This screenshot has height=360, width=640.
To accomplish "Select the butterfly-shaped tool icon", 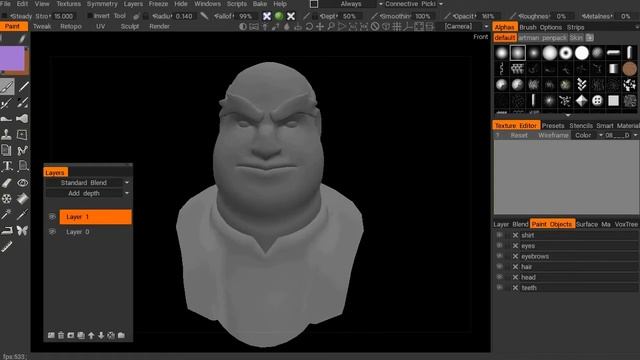I will [22, 231].
